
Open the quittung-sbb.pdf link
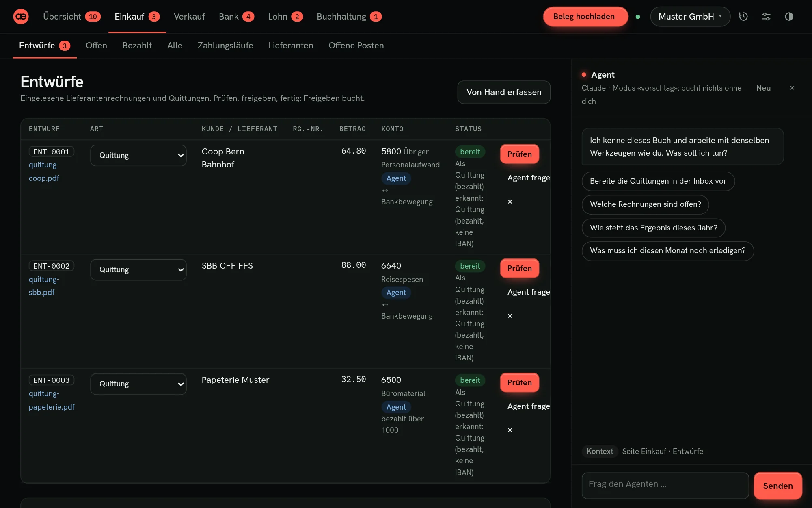44,286
